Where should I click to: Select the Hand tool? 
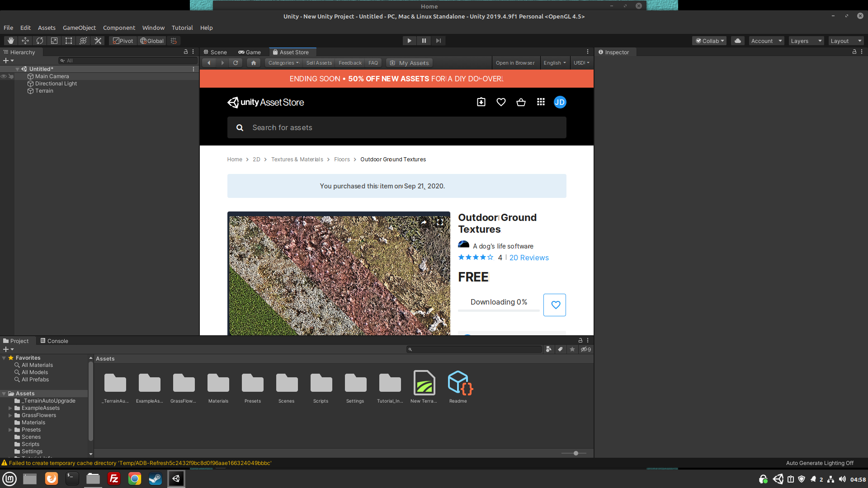pos(11,41)
